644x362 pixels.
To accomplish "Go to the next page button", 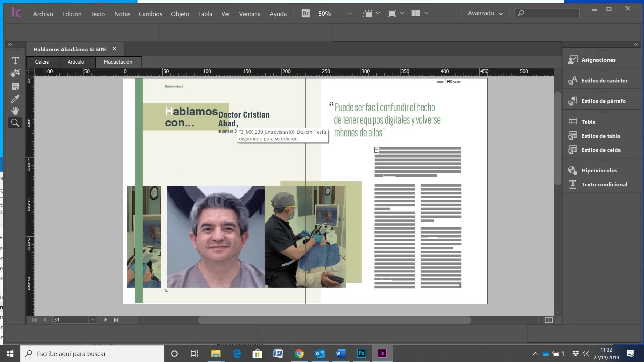I will click(x=105, y=320).
